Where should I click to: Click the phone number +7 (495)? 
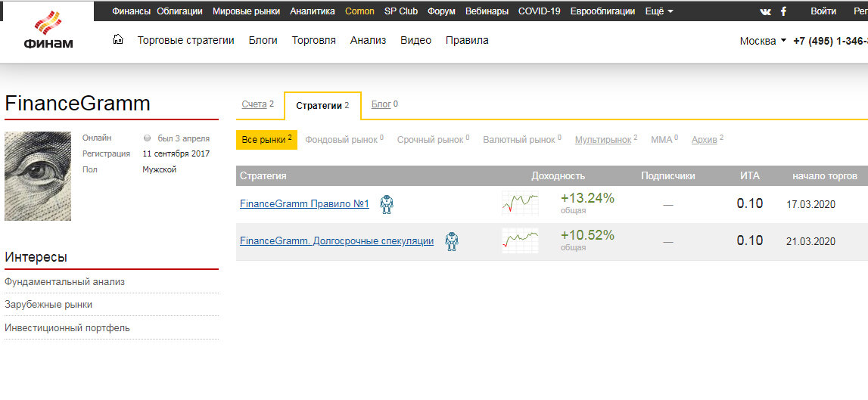point(830,41)
